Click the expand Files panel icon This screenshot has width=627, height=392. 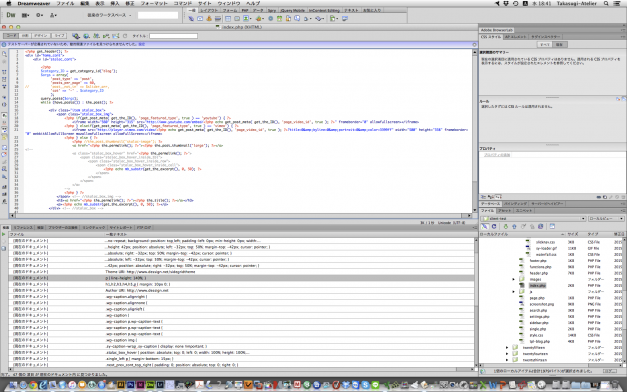click(x=552, y=226)
